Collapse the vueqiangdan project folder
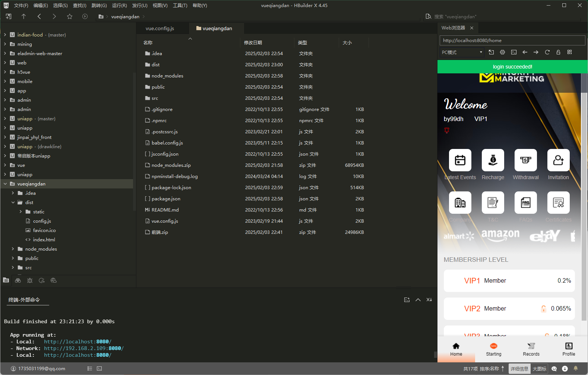 point(5,184)
